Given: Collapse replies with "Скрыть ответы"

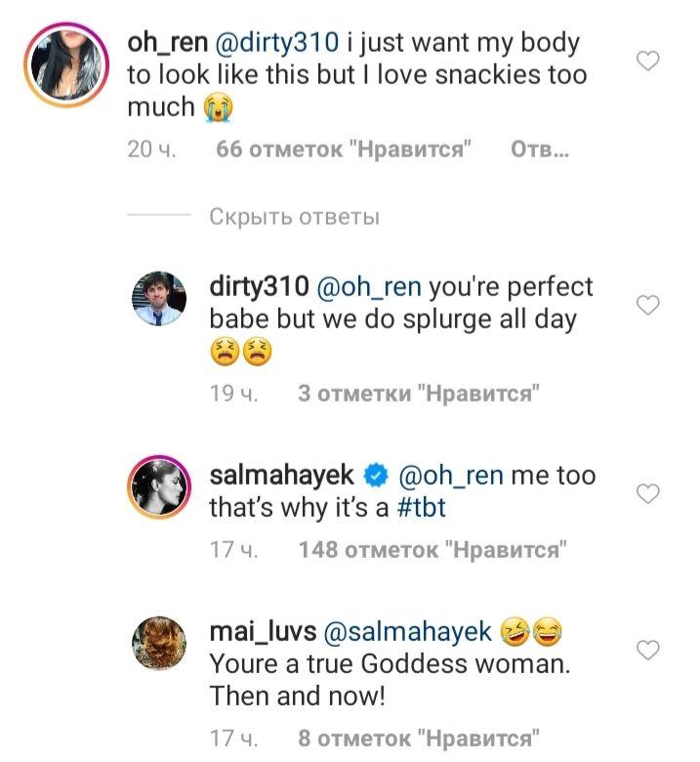Looking at the screenshot, I should coord(294,217).
